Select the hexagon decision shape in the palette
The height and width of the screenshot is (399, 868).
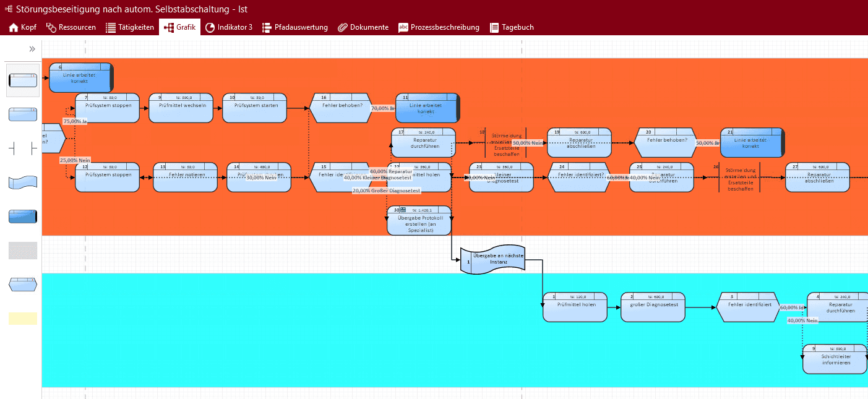[23, 285]
